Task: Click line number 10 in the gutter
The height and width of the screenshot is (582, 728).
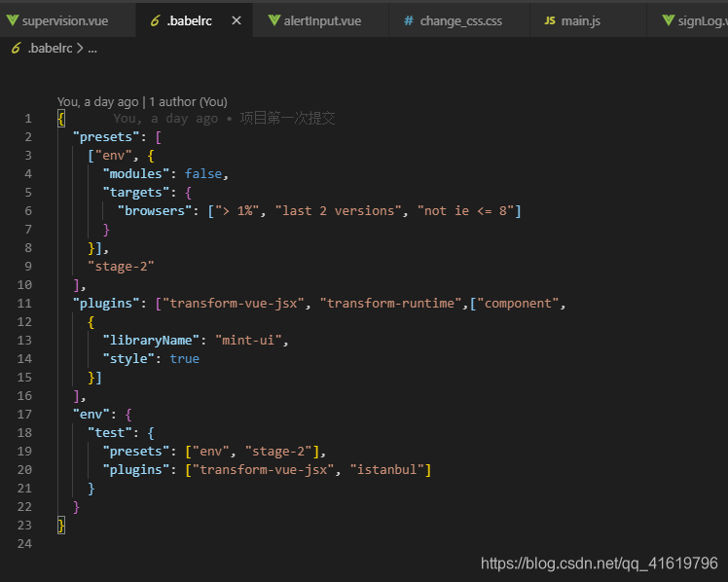Action: tap(24, 285)
